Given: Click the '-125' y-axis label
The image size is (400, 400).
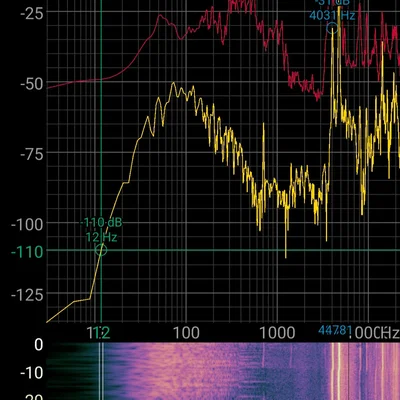Looking at the screenshot, I should pos(27,295).
